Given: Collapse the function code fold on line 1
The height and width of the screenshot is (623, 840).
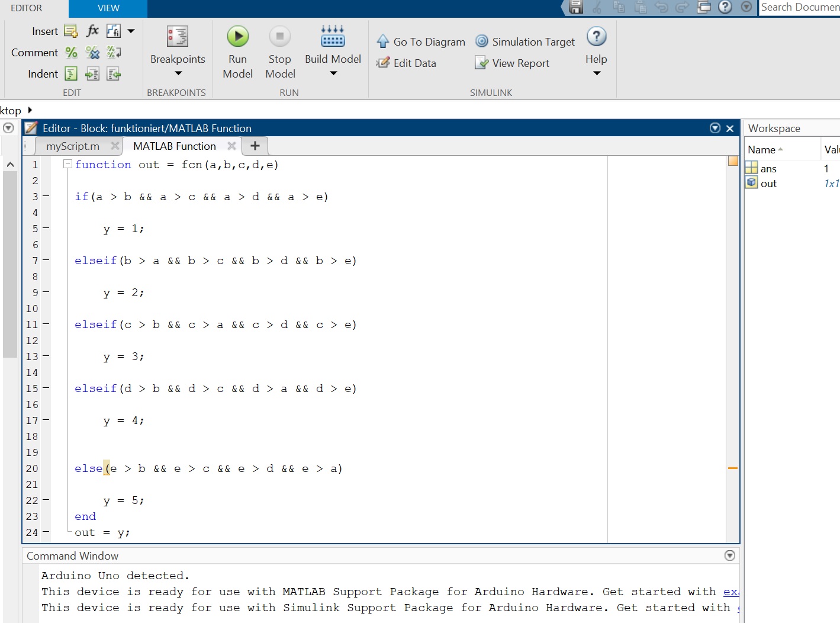Looking at the screenshot, I should pyautogui.click(x=67, y=164).
